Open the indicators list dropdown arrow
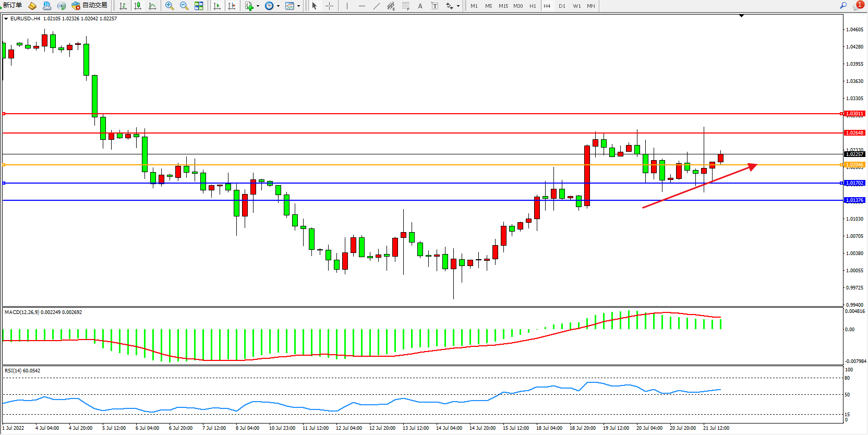 coord(258,6)
